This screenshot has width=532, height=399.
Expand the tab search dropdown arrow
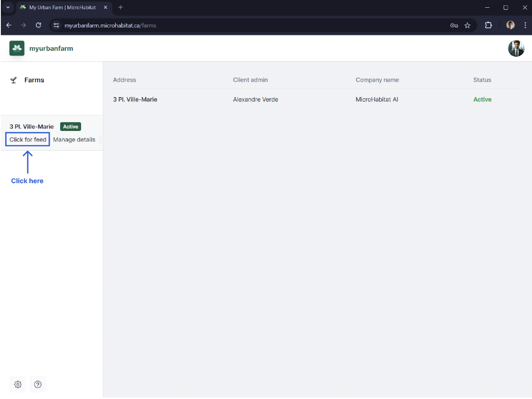click(8, 7)
